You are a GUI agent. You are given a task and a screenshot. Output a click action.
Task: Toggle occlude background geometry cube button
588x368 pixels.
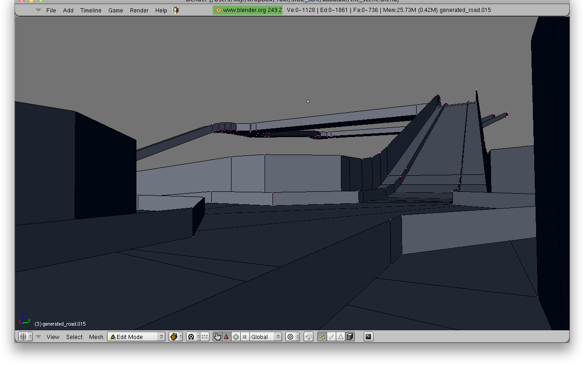pyautogui.click(x=350, y=337)
